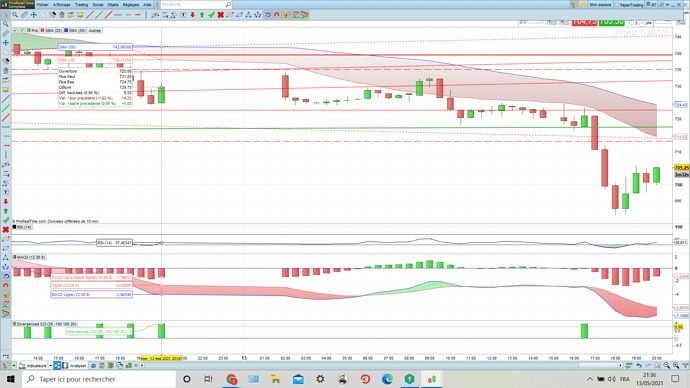Select the red X cross marker in top toolbar
Image resolution: width=690 pixels, height=388 pixels.
click(220, 15)
